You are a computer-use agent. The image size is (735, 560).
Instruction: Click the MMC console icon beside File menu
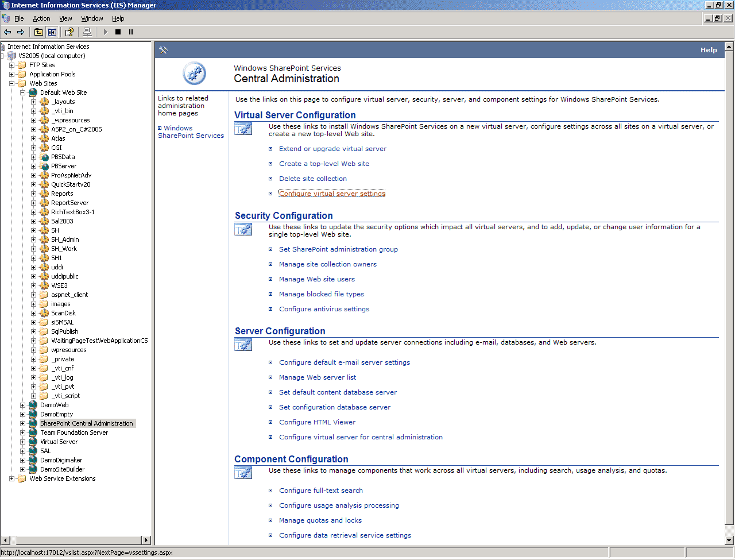point(6,18)
